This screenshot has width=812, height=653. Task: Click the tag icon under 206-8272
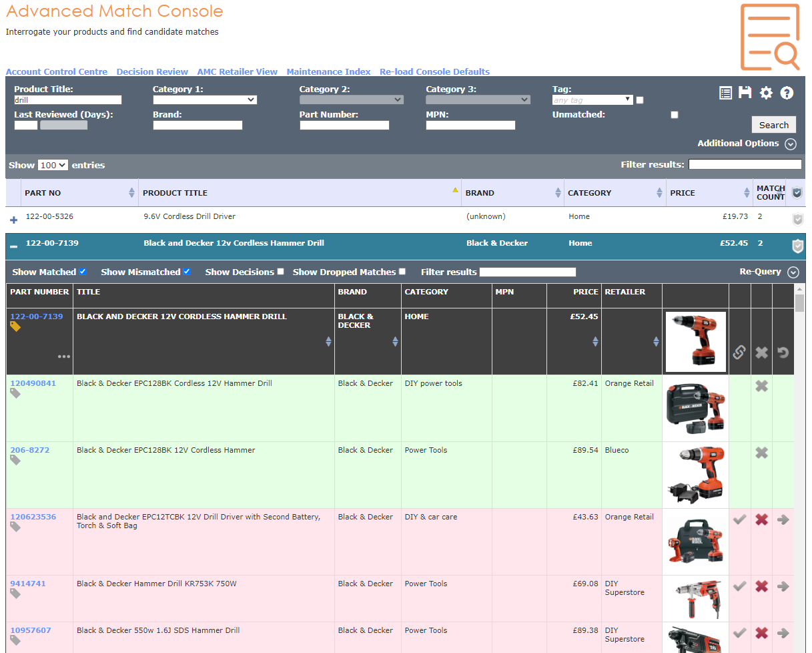pyautogui.click(x=15, y=460)
